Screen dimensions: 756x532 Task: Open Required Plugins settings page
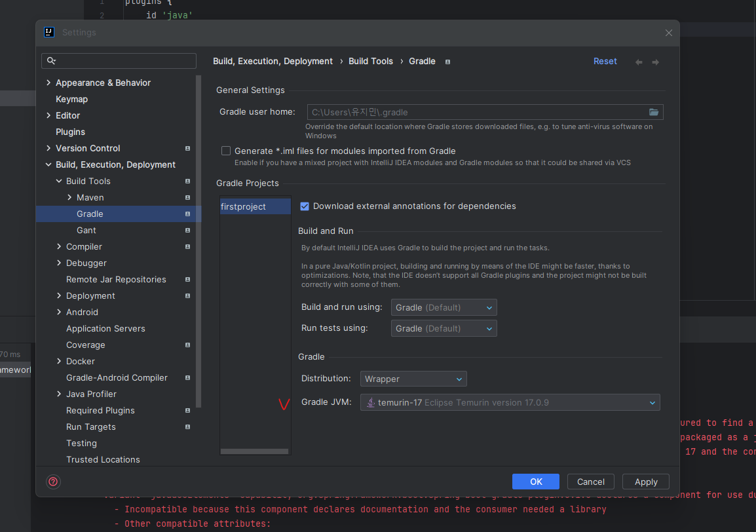tap(100, 411)
